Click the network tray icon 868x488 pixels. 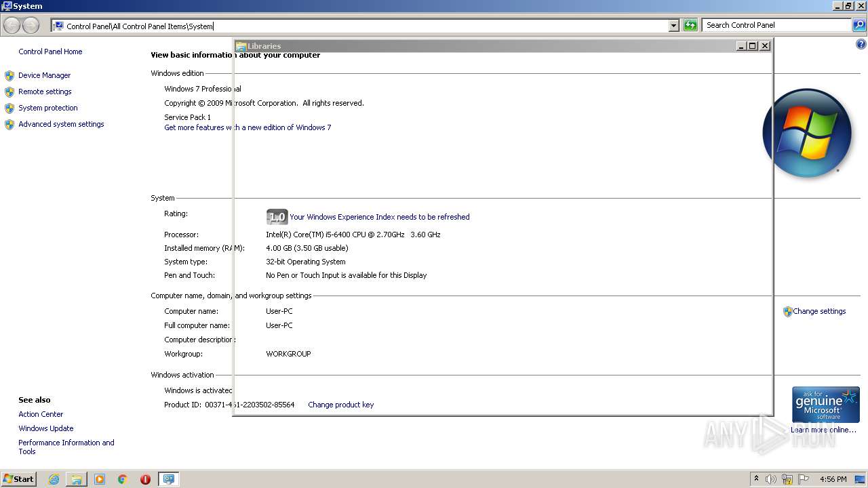787,479
